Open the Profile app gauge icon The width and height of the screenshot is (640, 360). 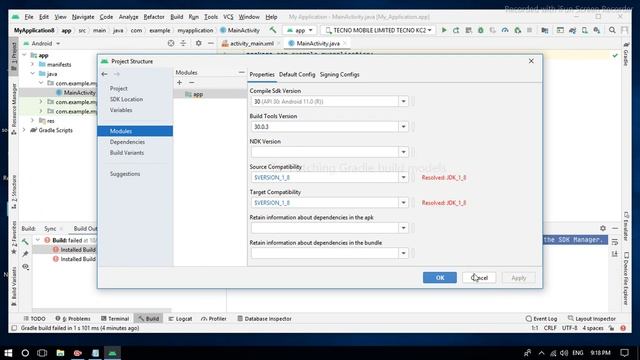[x=505, y=30]
